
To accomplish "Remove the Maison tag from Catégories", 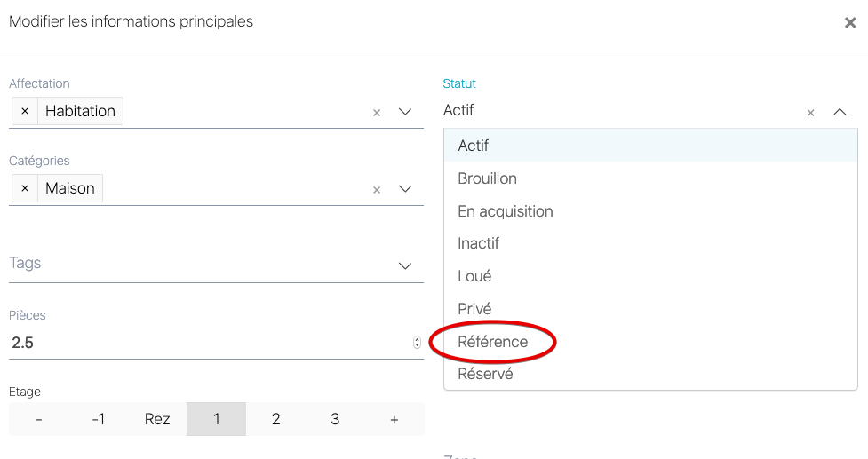I will (25, 188).
